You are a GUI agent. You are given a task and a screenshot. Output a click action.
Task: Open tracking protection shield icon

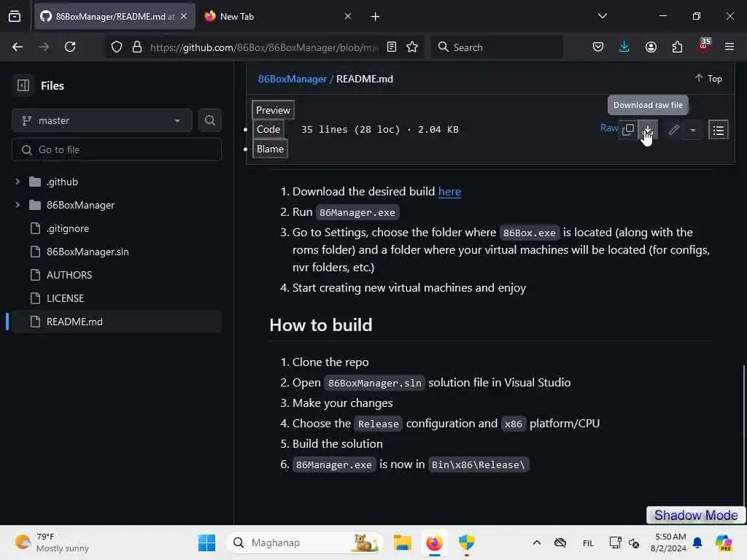pyautogui.click(x=117, y=47)
